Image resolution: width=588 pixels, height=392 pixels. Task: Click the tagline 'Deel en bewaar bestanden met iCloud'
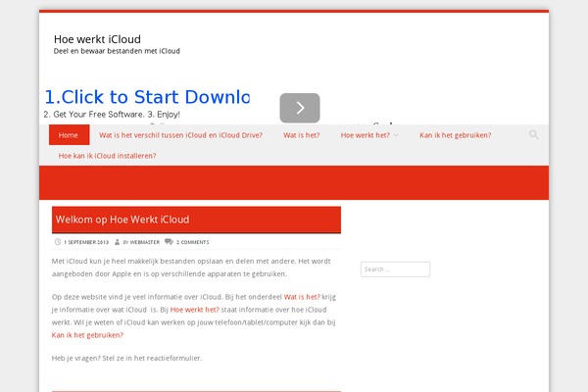(117, 51)
